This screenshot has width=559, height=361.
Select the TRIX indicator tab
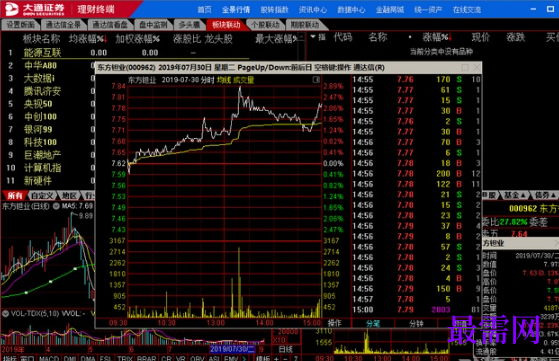click(124, 358)
